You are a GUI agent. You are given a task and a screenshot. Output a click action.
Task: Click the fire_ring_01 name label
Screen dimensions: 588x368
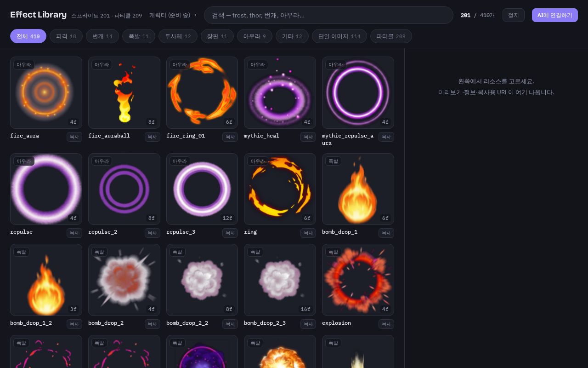[x=186, y=136]
